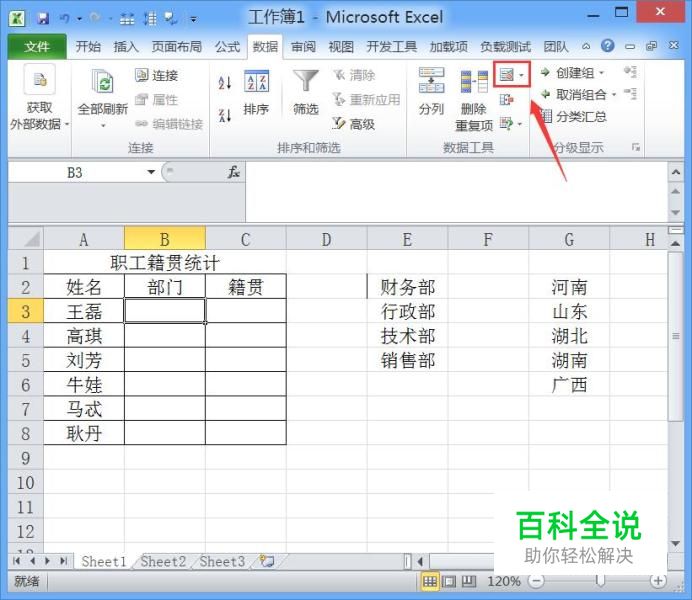The width and height of the screenshot is (692, 600).
Task: Click the insert function fx icon
Action: pyautogui.click(x=233, y=172)
